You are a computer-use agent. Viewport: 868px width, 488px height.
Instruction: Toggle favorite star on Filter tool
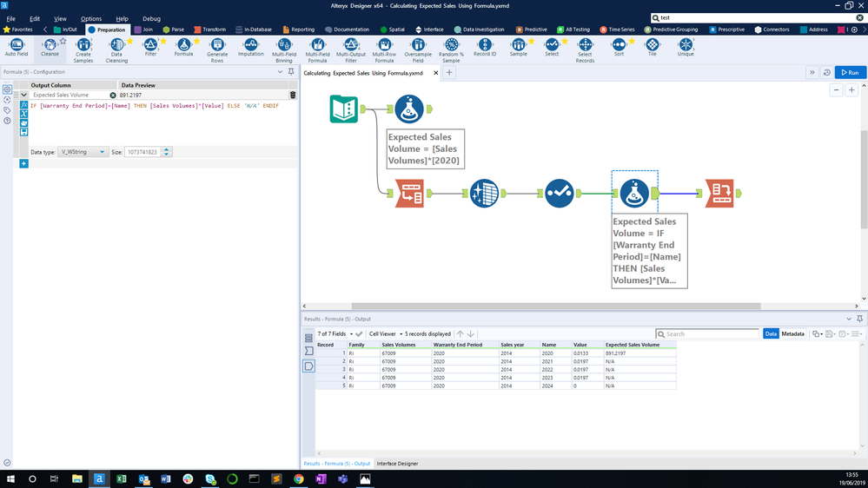click(163, 41)
